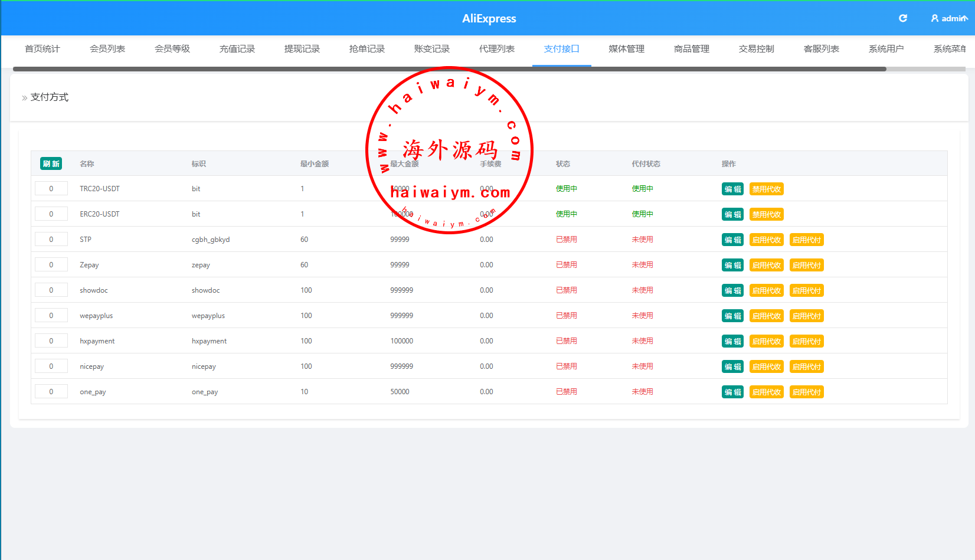Open the 客服列表 tab
975x560 pixels.
(822, 49)
